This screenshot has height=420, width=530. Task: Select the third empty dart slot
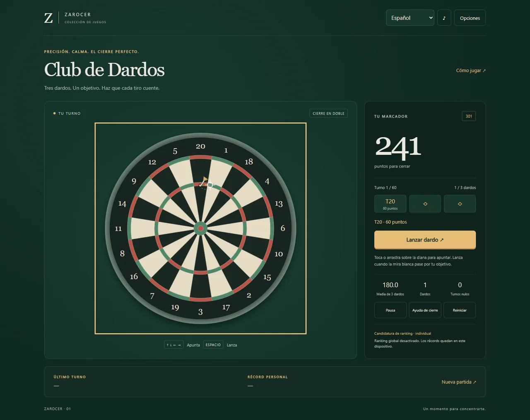pos(460,204)
